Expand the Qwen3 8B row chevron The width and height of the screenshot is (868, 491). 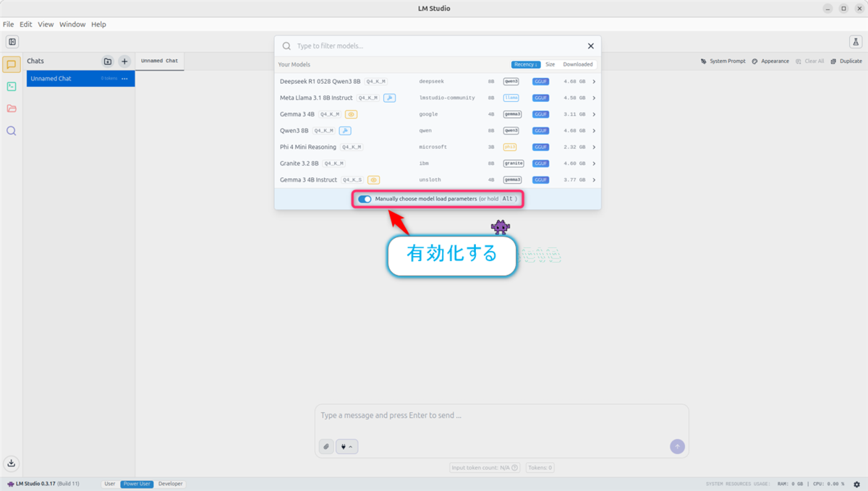pos(594,131)
